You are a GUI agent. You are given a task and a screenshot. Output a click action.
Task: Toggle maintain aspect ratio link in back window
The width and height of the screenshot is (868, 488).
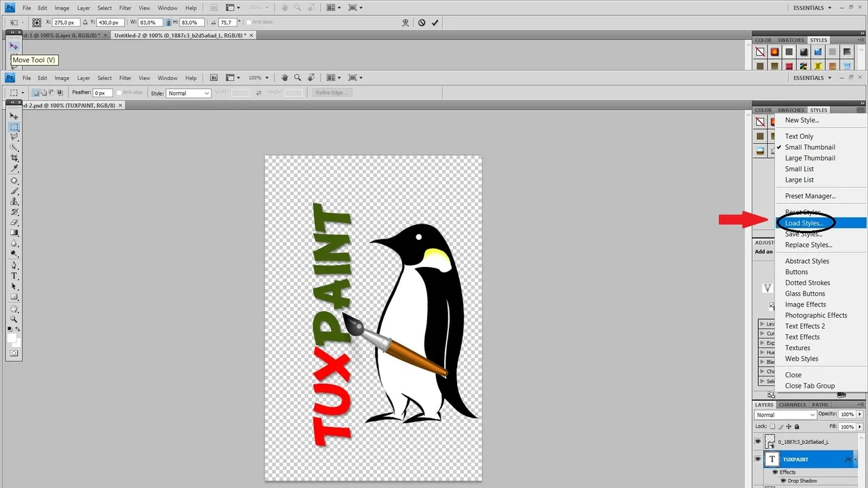tap(170, 22)
